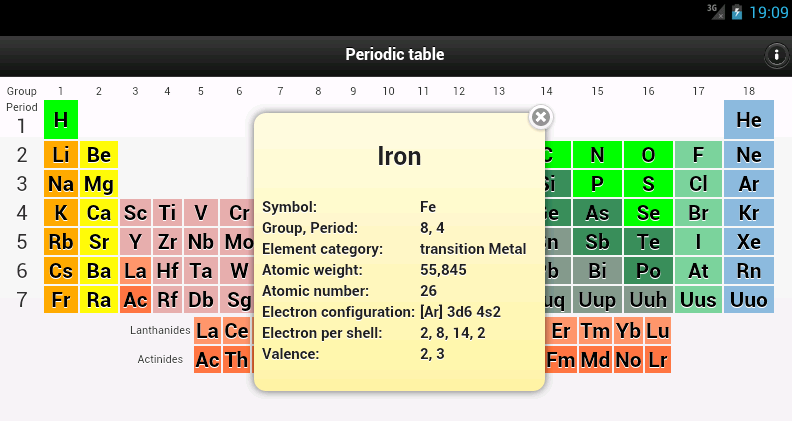Choose the Lutetium element tile
Image resolution: width=792 pixels, height=421 pixels.
pos(658,331)
